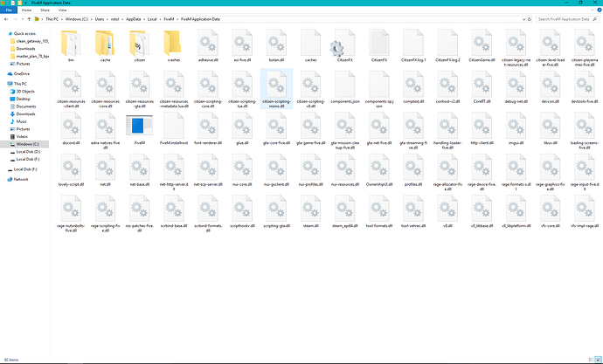Open the citizen folder
The image size is (603, 364).
(x=139, y=46)
